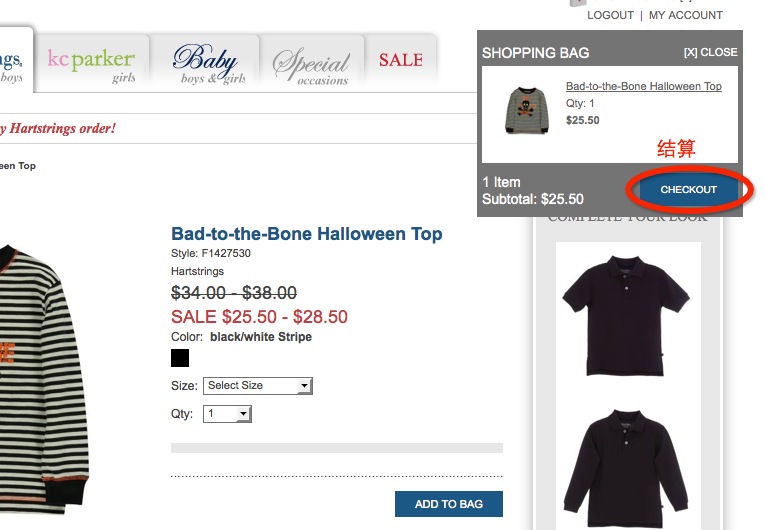This screenshot has width=765, height=530.
Task: Click the Bad-to-the-Bone Halloween Top product title
Action: pos(306,234)
